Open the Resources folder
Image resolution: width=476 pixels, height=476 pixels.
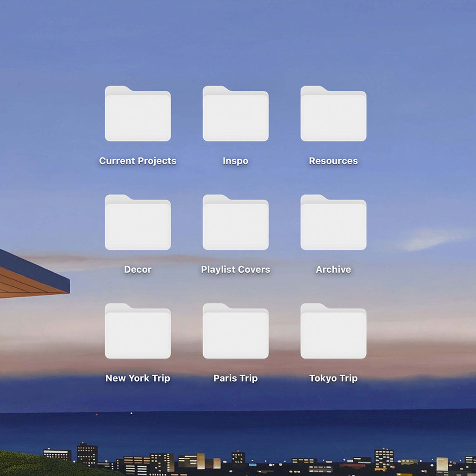333,115
